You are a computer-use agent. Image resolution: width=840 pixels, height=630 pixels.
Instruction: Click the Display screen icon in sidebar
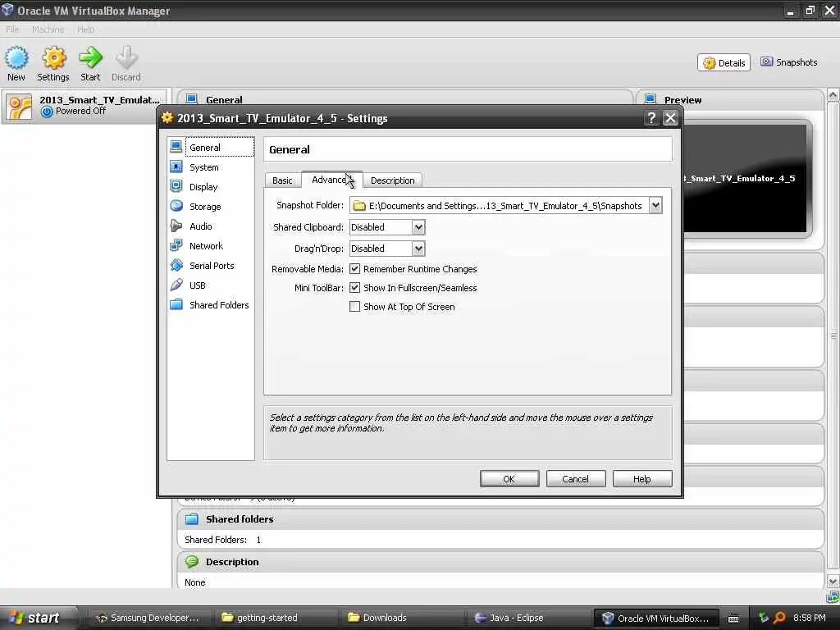pyautogui.click(x=176, y=186)
